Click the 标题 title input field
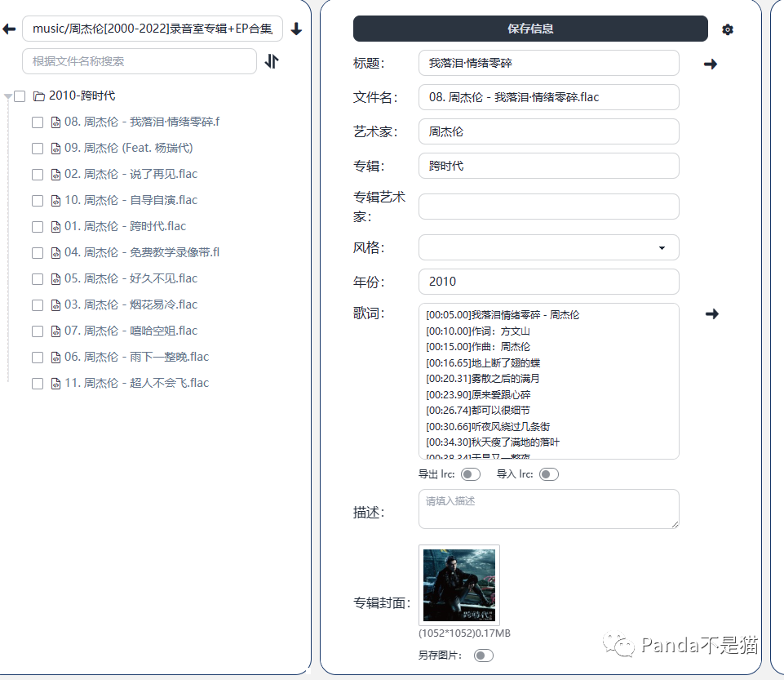The height and width of the screenshot is (680, 784). pos(548,63)
